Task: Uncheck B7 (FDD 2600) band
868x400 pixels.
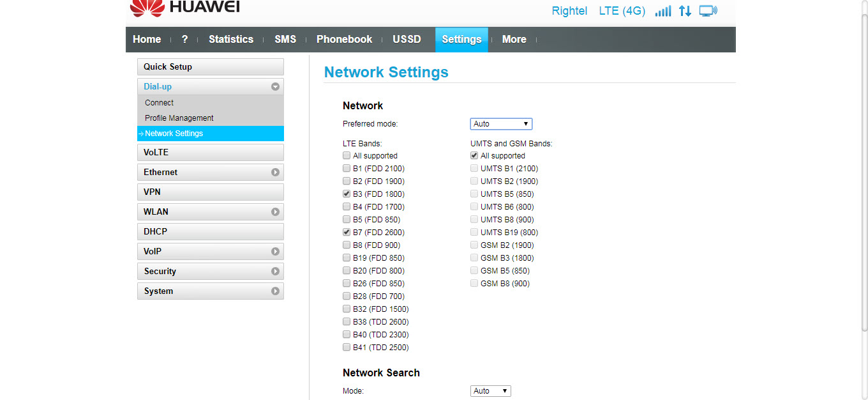Action: pyautogui.click(x=347, y=233)
